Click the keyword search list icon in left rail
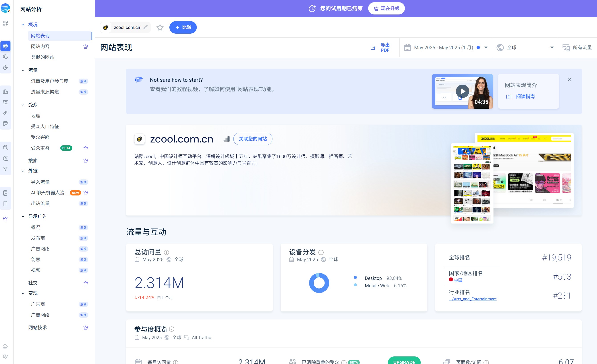This screenshot has height=364, width=597. (x=5, y=102)
